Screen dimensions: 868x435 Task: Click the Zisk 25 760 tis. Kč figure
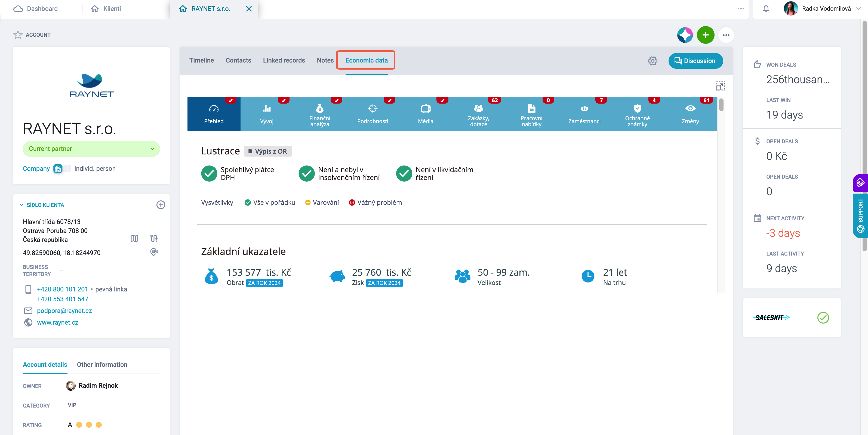coord(381,272)
